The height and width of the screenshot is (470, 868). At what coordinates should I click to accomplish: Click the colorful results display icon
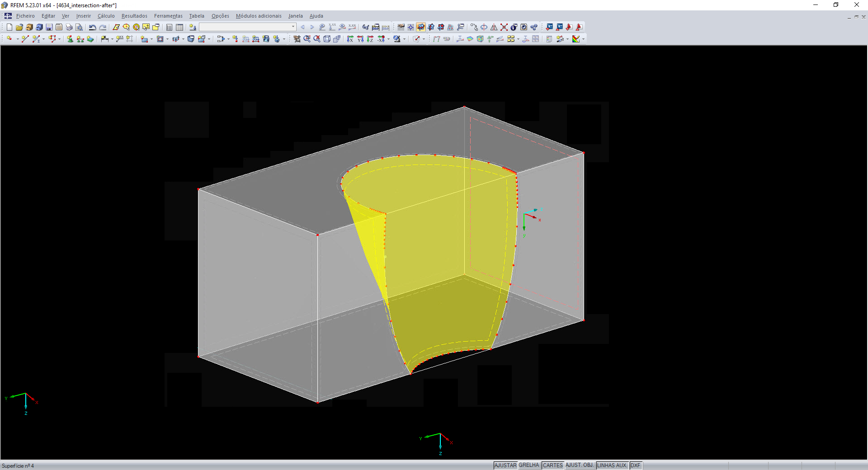[x=576, y=39]
